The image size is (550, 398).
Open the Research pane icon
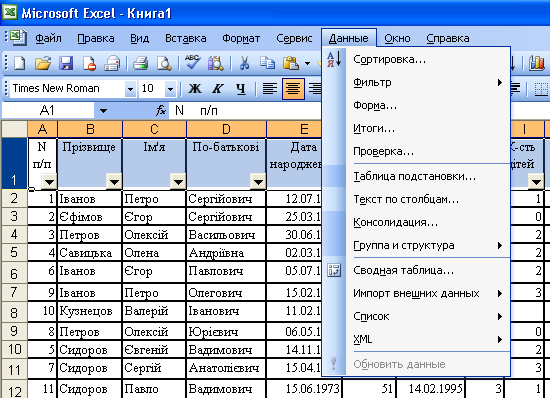215,63
